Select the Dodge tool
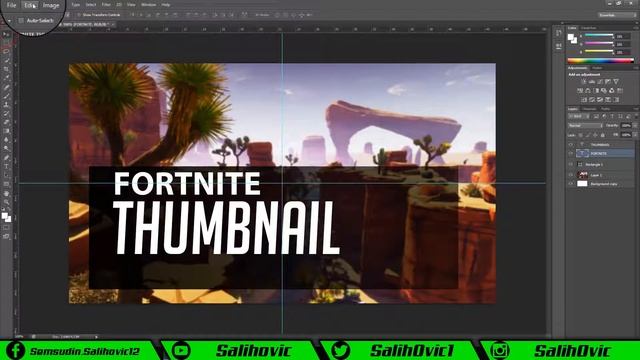Viewport: 640px width, 360px height. coord(6,148)
